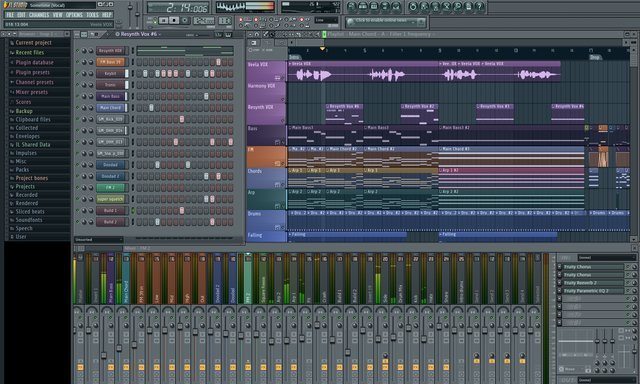The image size is (640, 384).
Task: Select the Main Chord channel button
Action: (111, 108)
